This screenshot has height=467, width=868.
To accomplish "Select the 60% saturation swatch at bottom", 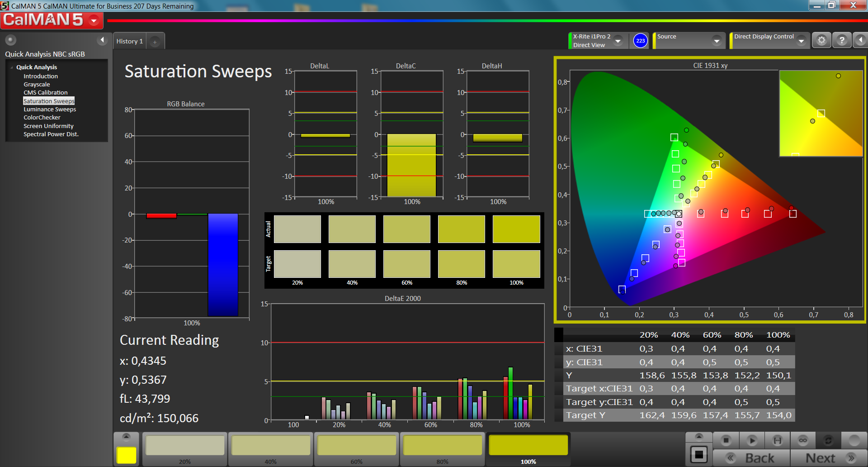I will point(357,449).
